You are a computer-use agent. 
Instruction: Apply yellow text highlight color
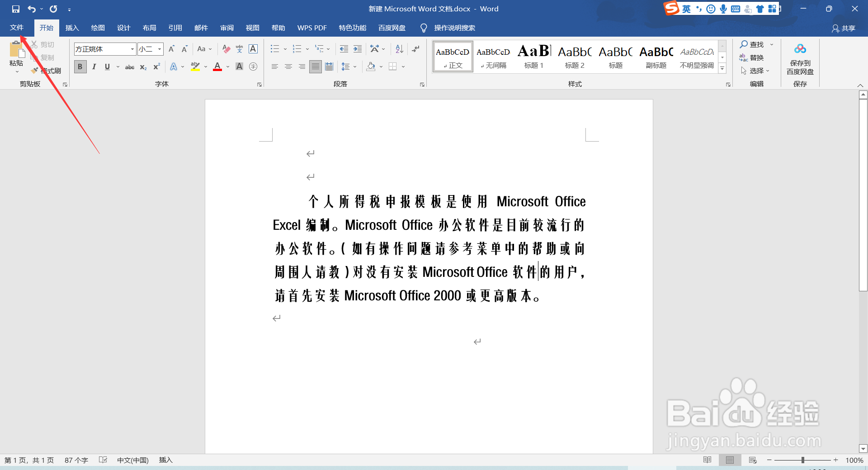click(195, 67)
